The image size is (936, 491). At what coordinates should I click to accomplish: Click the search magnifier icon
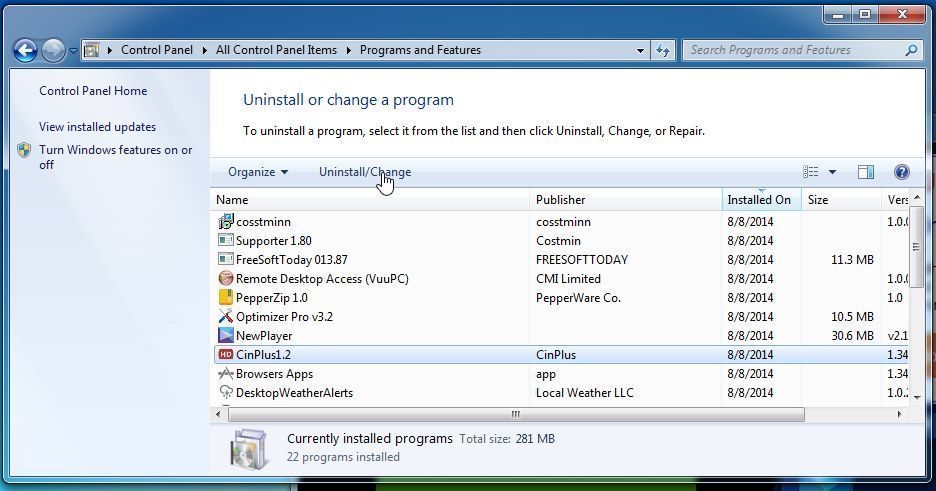pos(911,50)
